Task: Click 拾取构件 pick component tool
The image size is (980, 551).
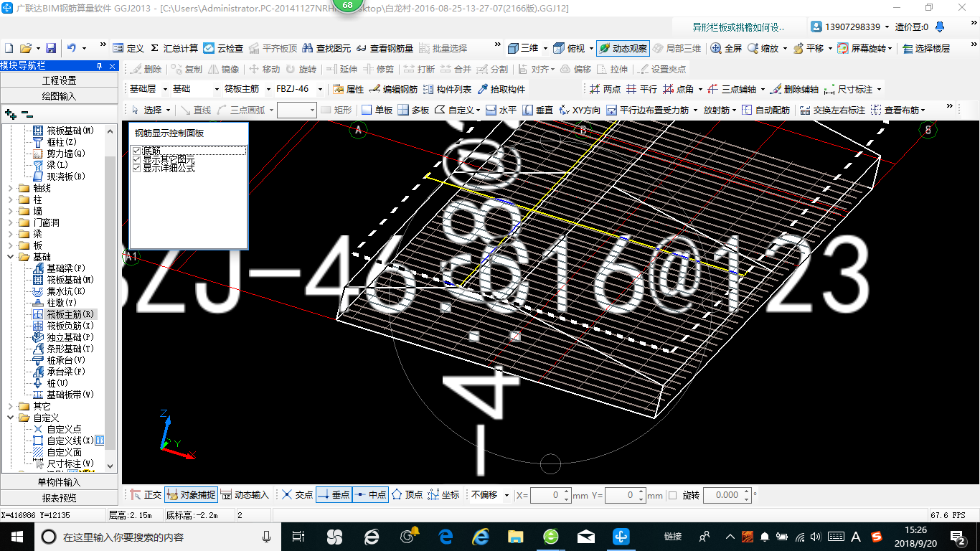Action: point(501,89)
